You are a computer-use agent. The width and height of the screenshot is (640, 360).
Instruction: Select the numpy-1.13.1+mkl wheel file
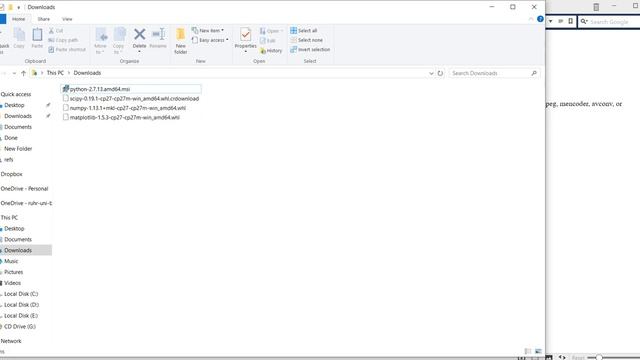pyautogui.click(x=124, y=108)
